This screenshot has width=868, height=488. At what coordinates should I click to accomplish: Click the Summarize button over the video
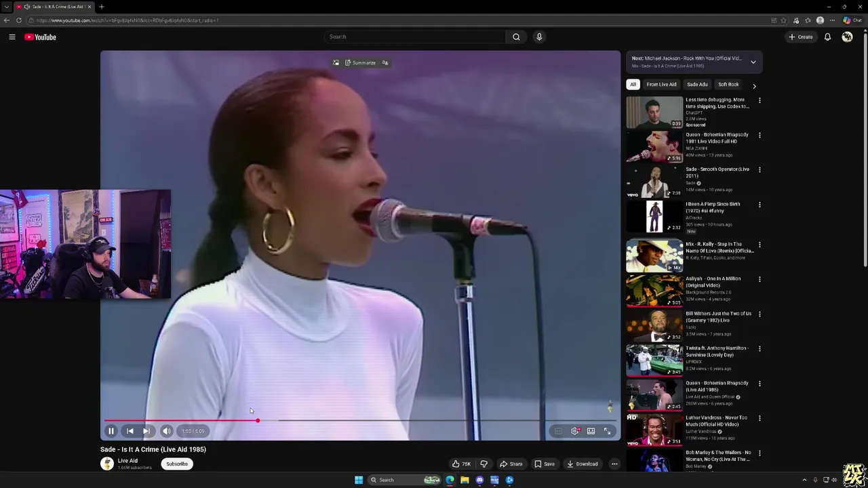(360, 63)
